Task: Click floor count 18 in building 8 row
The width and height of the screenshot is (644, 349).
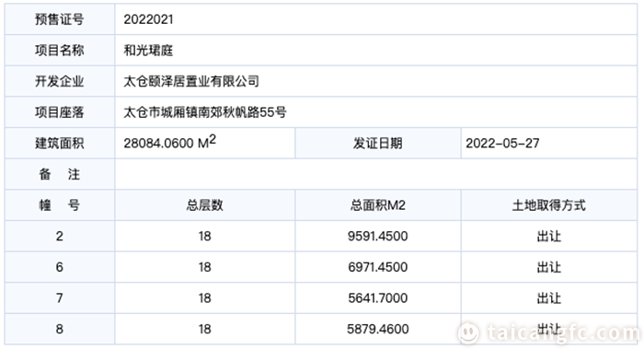Action: 205,329
